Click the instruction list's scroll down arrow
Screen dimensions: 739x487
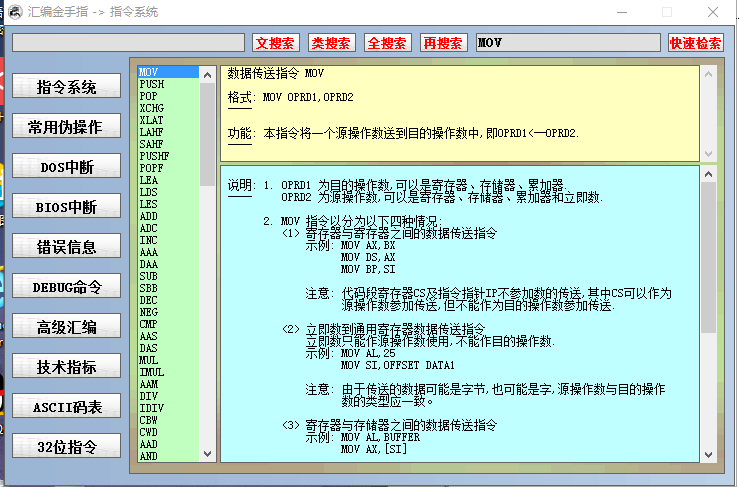pos(208,455)
